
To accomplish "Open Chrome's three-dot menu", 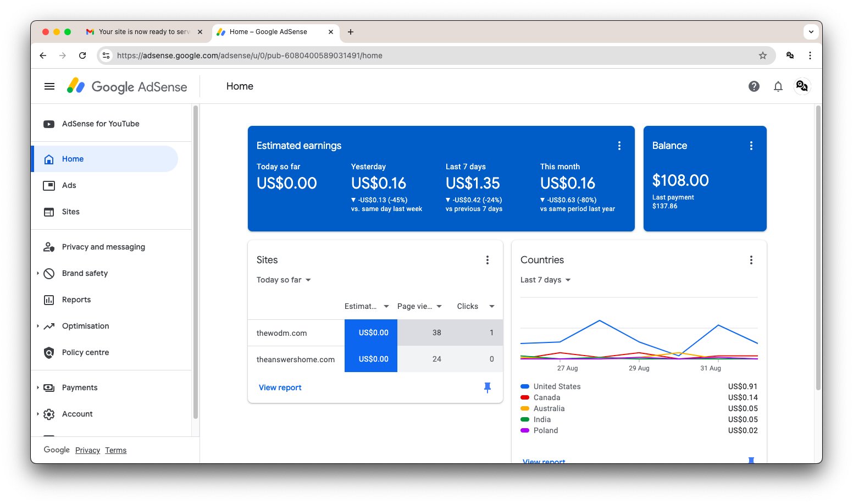I will coord(810,56).
